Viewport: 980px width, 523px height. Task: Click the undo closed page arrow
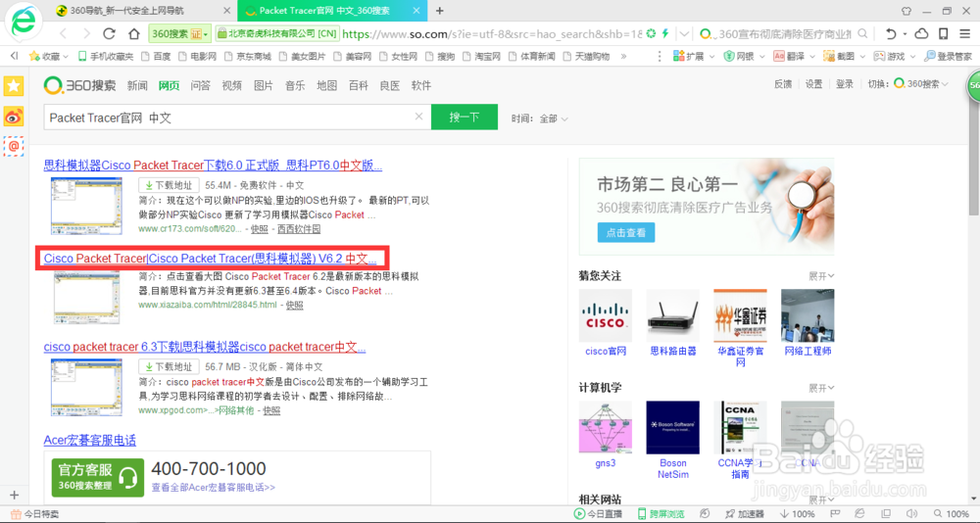click(x=891, y=33)
